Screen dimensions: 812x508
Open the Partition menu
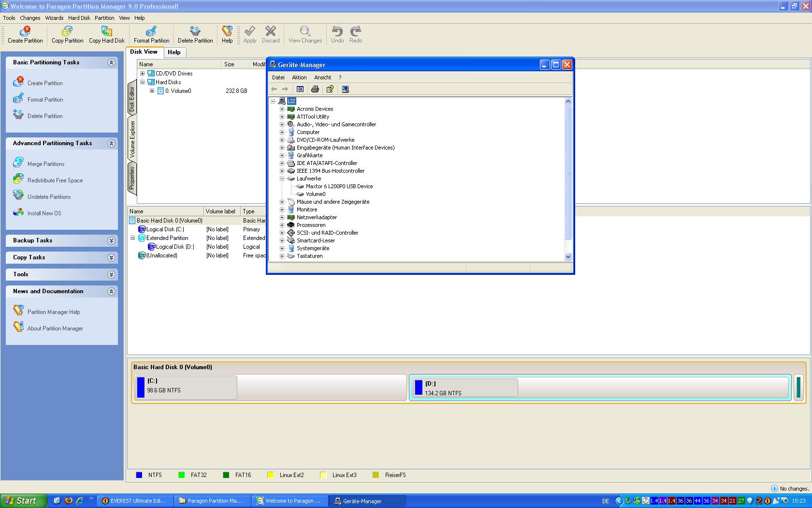tap(104, 18)
